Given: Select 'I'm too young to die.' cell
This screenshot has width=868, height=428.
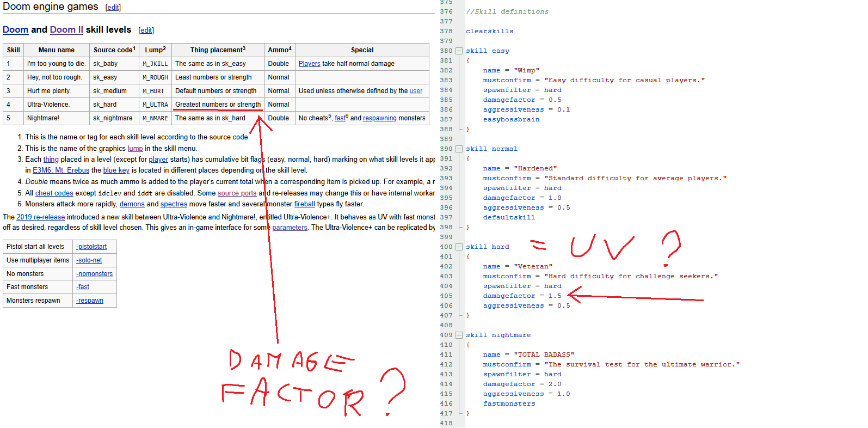Looking at the screenshot, I should pyautogui.click(x=57, y=64).
